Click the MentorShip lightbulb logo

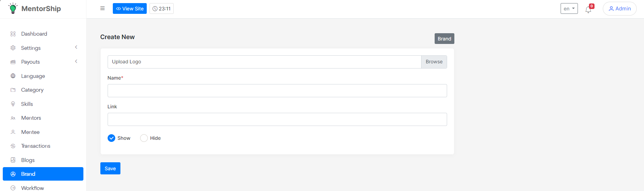pyautogui.click(x=13, y=8)
